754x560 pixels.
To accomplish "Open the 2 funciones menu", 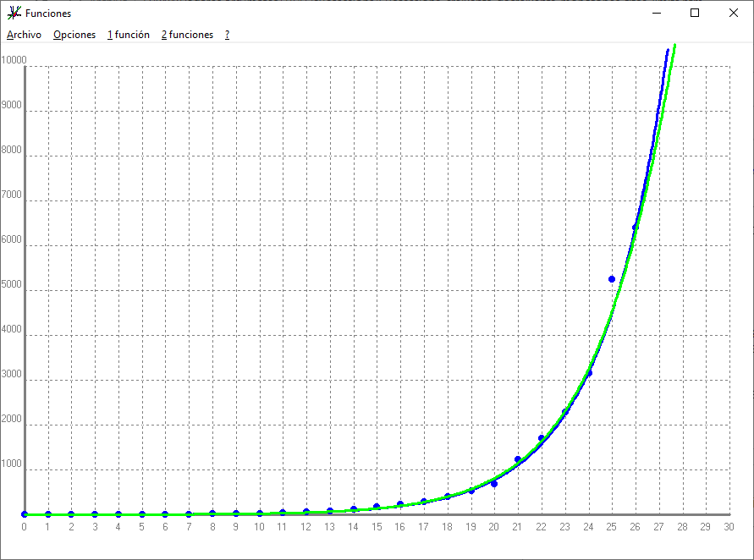I will pyautogui.click(x=187, y=35).
